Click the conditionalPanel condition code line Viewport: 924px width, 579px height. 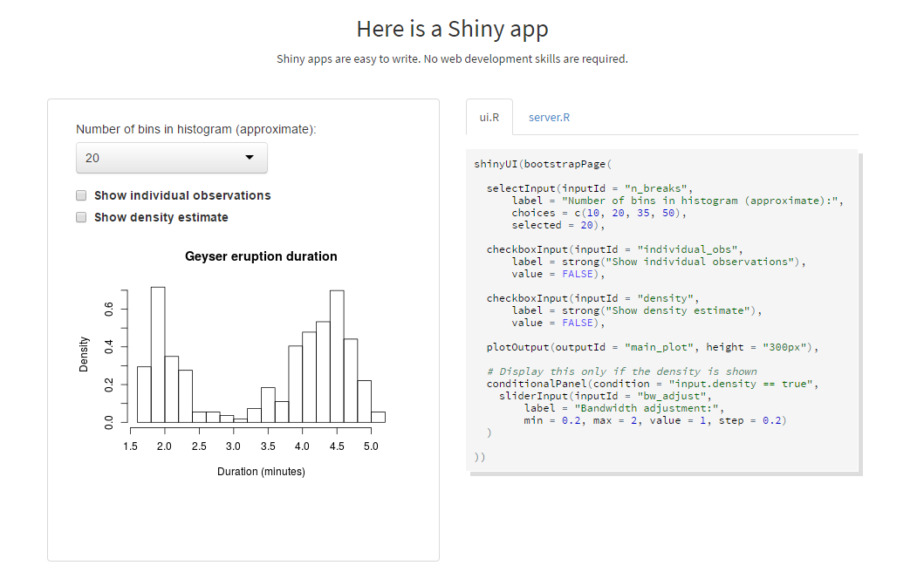(x=653, y=384)
